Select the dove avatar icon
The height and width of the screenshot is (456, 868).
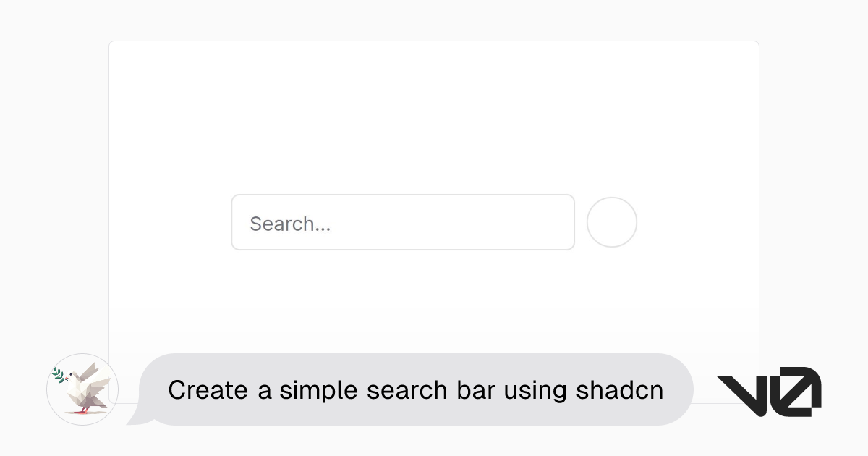[x=82, y=389]
